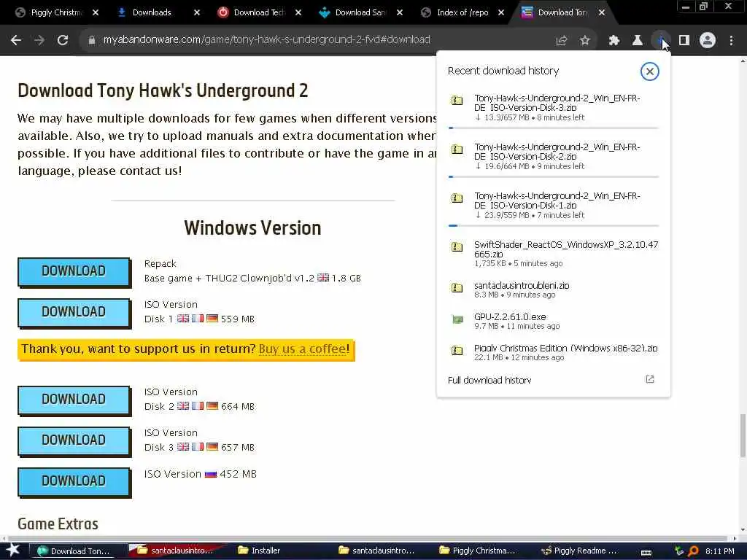The image size is (747, 560).
Task: Click Disk-2 download progress bar
Action: [x=554, y=176]
